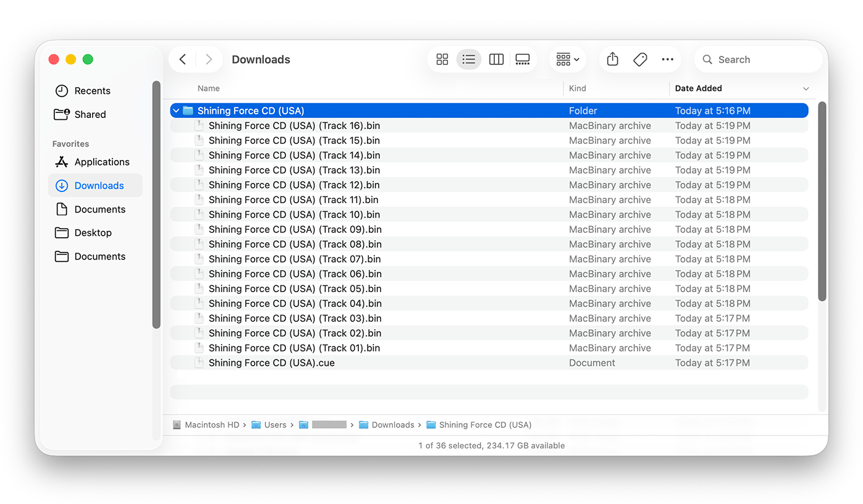Image resolution: width=863 pixels, height=504 pixels.
Task: Click the file list vertical scrollbar
Action: point(822,201)
